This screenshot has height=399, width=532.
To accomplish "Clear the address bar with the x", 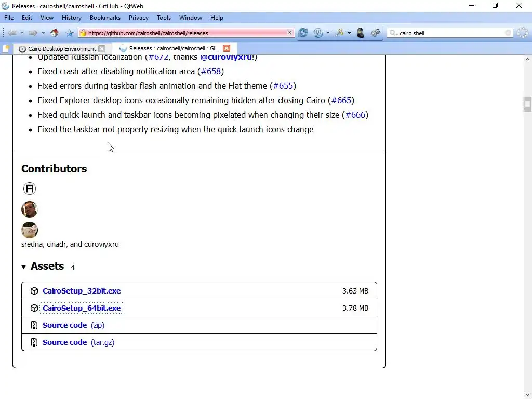I will coord(290,33).
